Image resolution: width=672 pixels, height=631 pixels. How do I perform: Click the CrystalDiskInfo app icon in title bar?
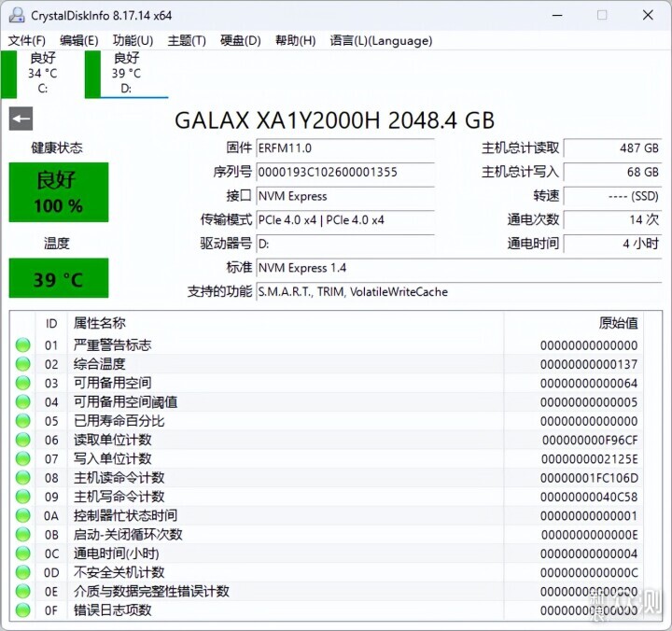tap(17, 15)
